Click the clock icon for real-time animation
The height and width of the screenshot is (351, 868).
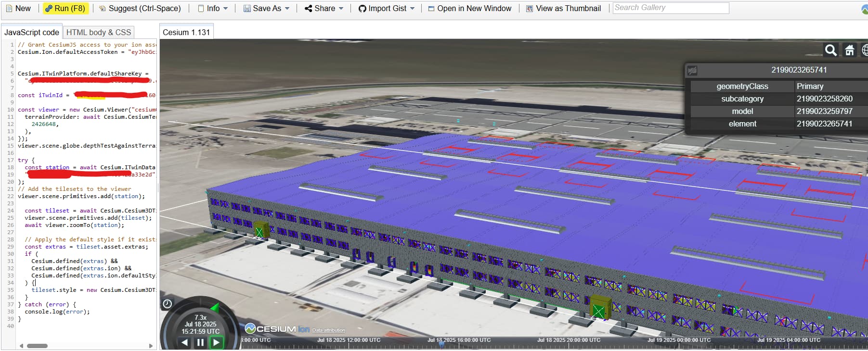(168, 303)
